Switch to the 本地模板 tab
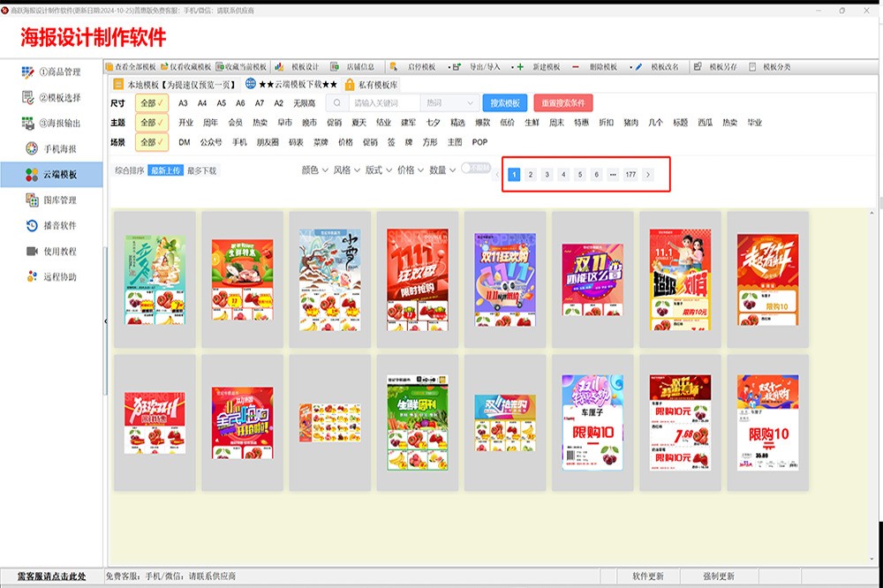This screenshot has width=883, height=588. pyautogui.click(x=173, y=85)
